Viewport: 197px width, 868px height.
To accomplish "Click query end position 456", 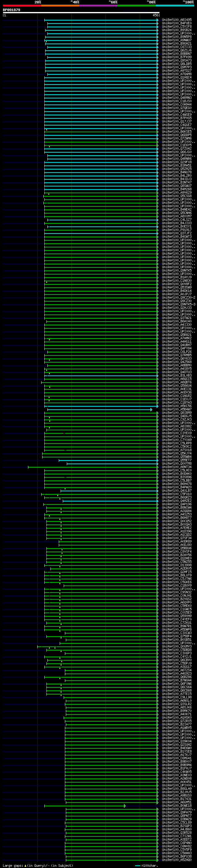I will click(155, 15).
